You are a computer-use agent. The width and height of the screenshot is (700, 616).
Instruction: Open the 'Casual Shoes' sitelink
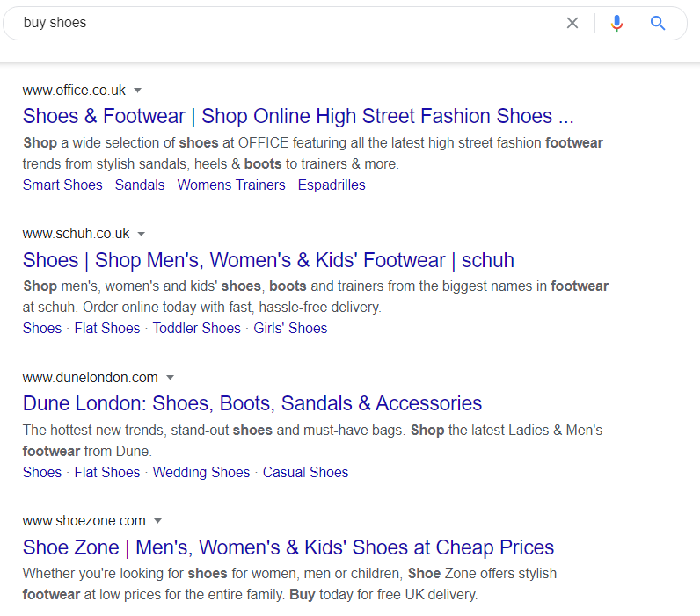click(x=305, y=473)
